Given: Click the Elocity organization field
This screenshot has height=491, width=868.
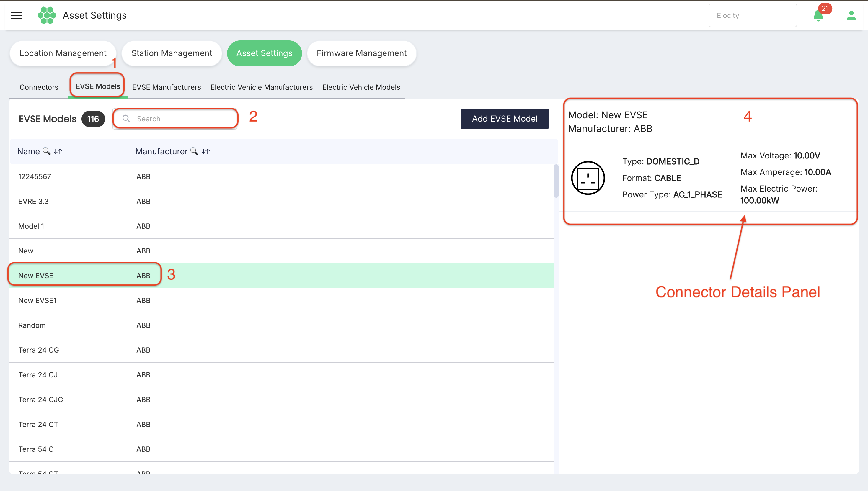Looking at the screenshot, I should click(753, 16).
